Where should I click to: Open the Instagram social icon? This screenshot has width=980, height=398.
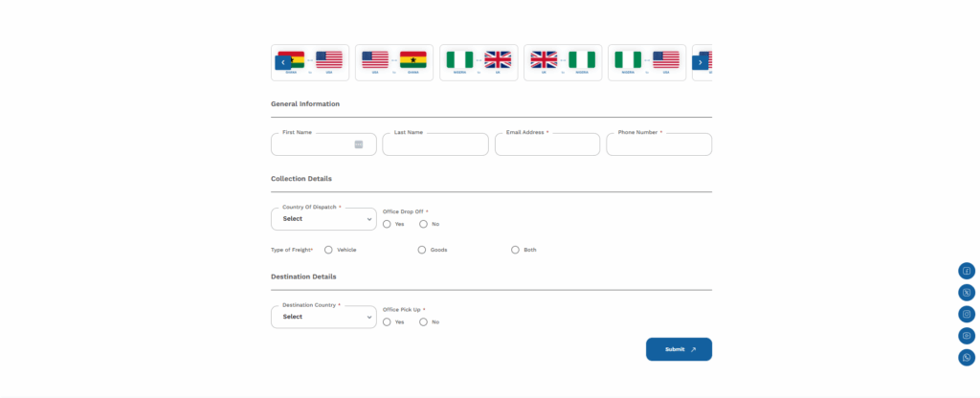click(x=967, y=314)
